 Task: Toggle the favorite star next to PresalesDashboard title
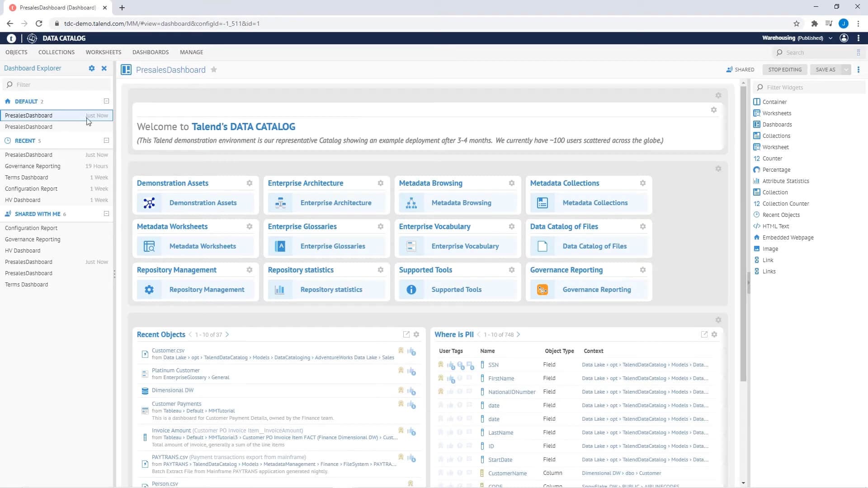coord(214,70)
